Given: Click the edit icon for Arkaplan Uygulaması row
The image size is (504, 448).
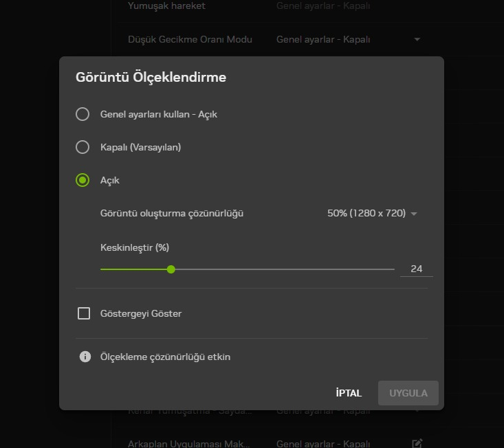Looking at the screenshot, I should pos(417,443).
